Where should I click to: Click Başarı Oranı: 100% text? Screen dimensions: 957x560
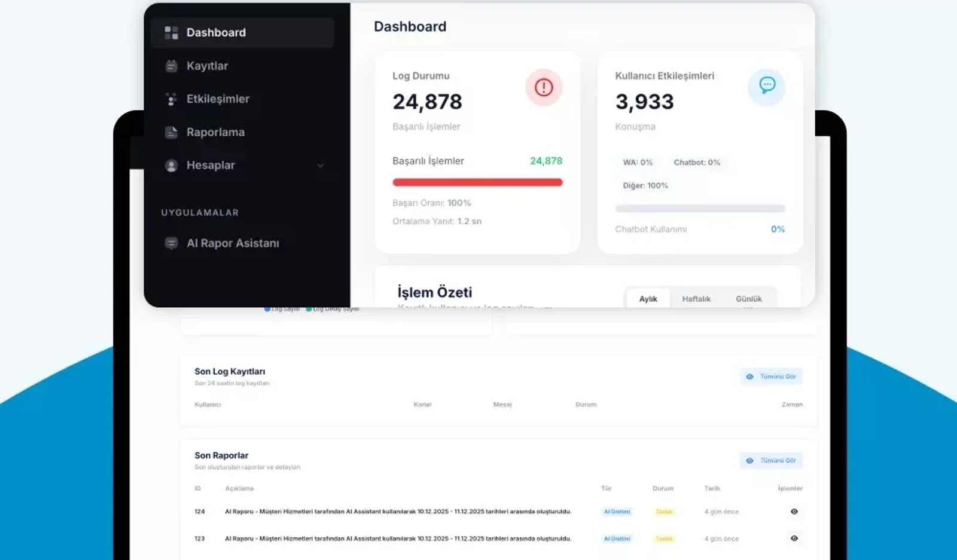(432, 203)
